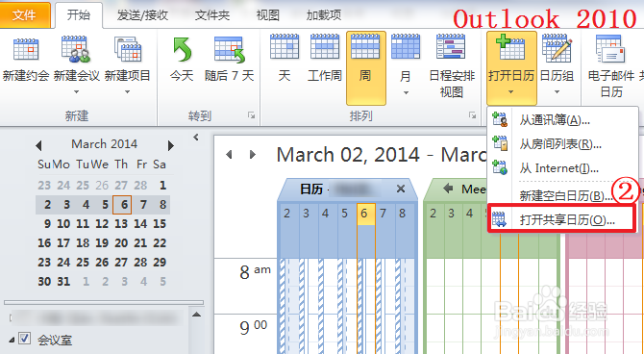Select Open Shared Calendar (打开共享日历)
The image size is (644, 354).
tap(562, 219)
